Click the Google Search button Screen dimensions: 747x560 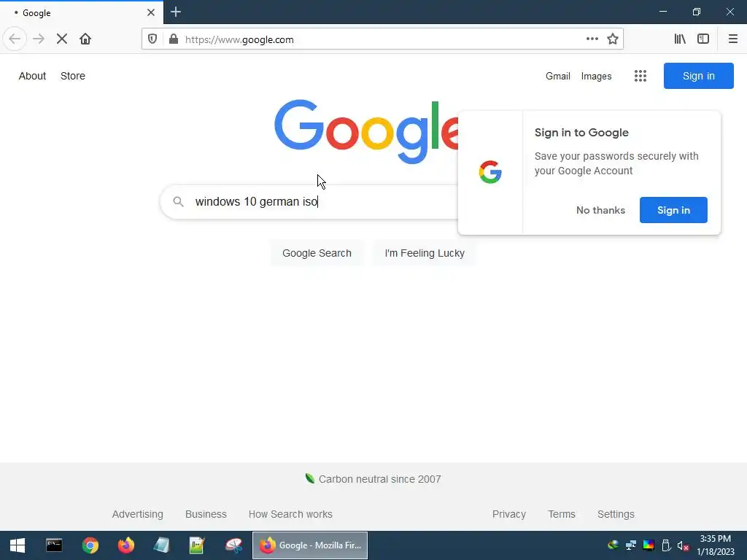click(x=317, y=253)
